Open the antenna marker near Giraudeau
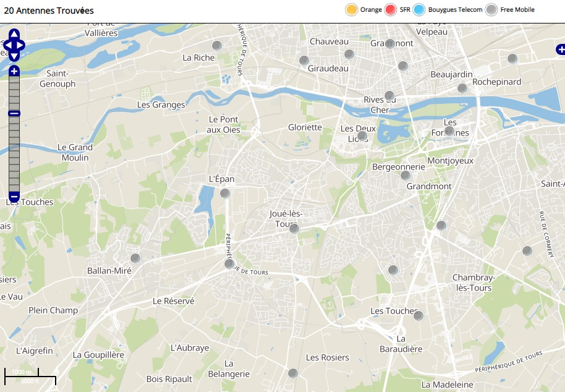Screen dimensions: 565x392 tap(304, 61)
